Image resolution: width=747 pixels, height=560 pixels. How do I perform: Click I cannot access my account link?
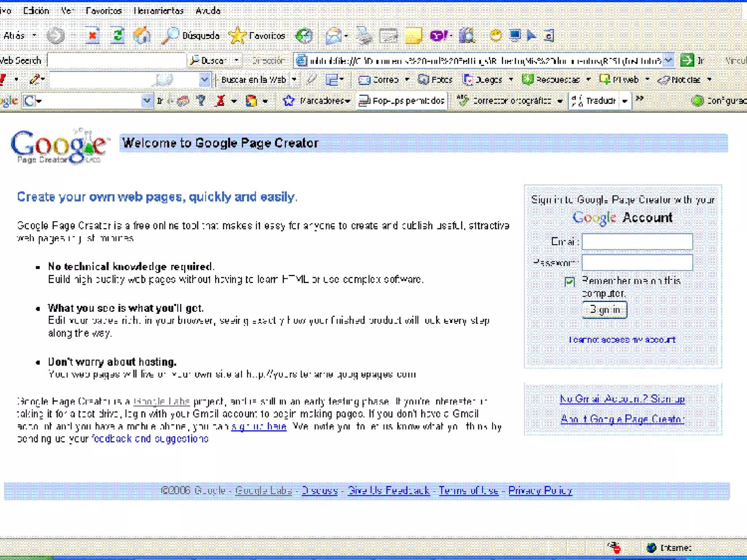pyautogui.click(x=622, y=340)
